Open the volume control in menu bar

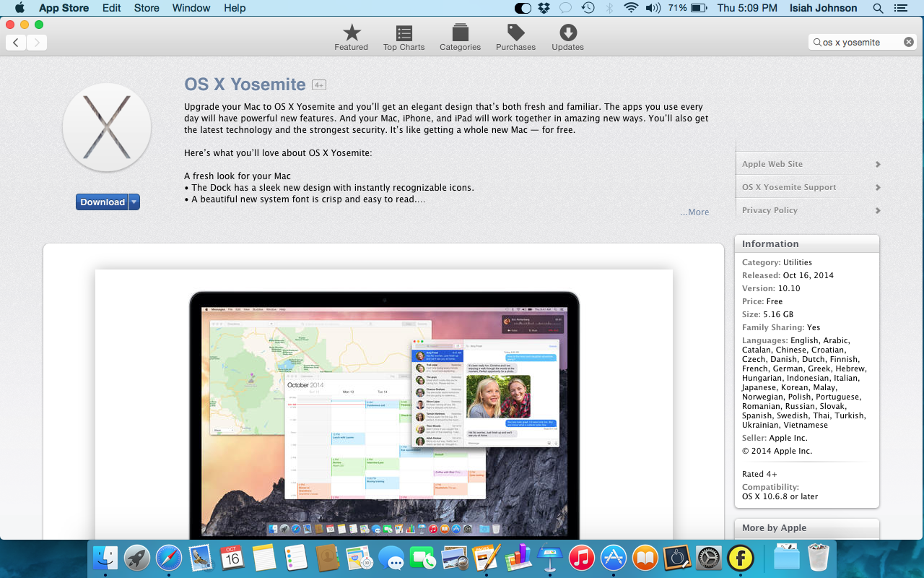click(653, 8)
